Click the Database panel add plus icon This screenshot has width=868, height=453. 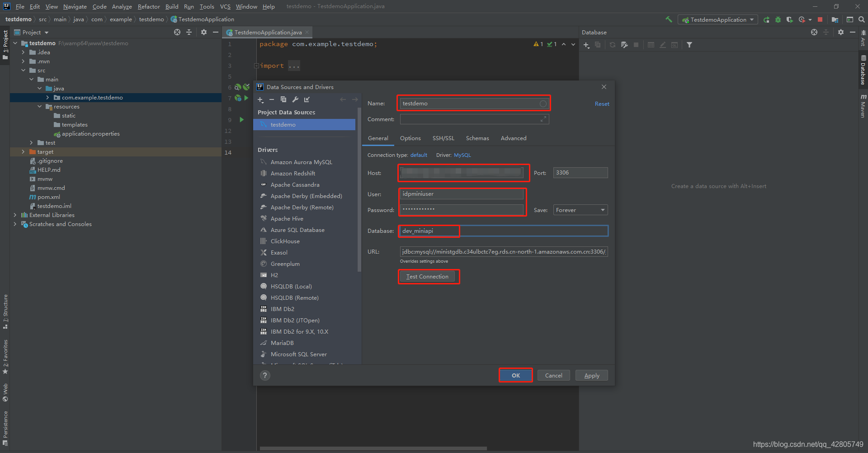tap(586, 45)
